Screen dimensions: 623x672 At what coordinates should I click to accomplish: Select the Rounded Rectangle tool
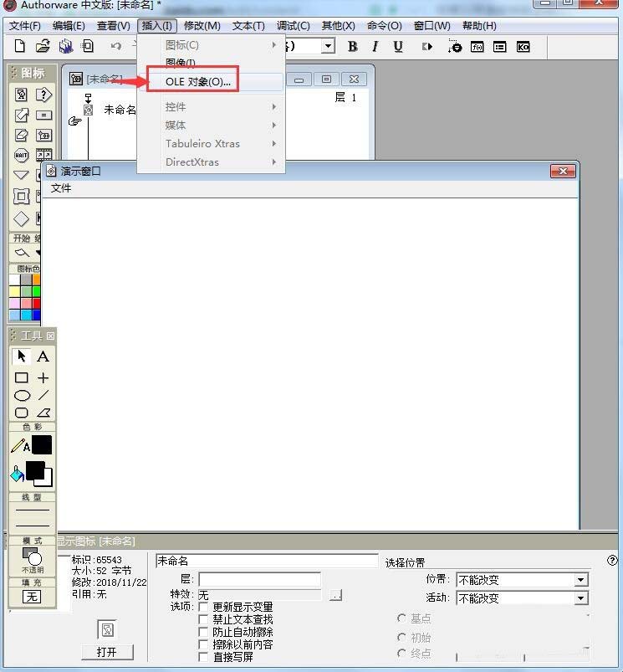[22, 413]
